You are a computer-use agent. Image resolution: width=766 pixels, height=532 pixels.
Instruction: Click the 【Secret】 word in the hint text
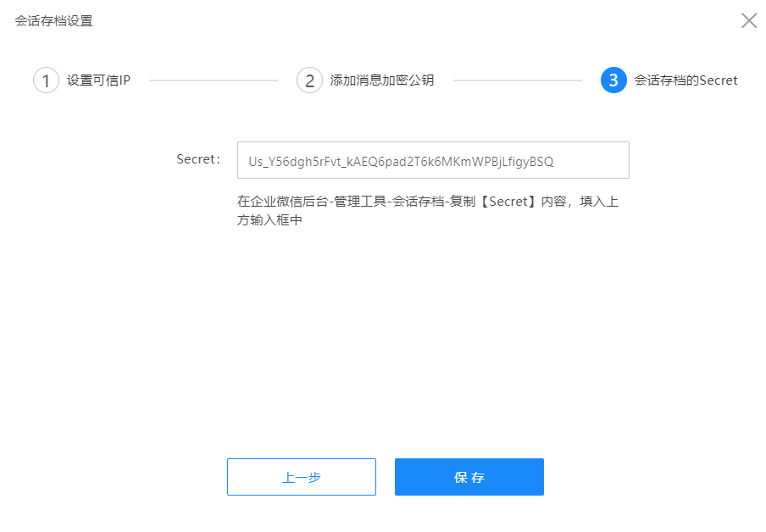508,202
